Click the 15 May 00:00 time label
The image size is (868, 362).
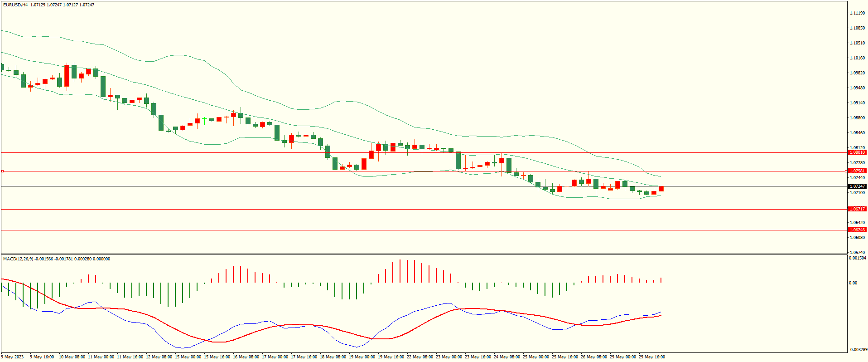point(188,357)
